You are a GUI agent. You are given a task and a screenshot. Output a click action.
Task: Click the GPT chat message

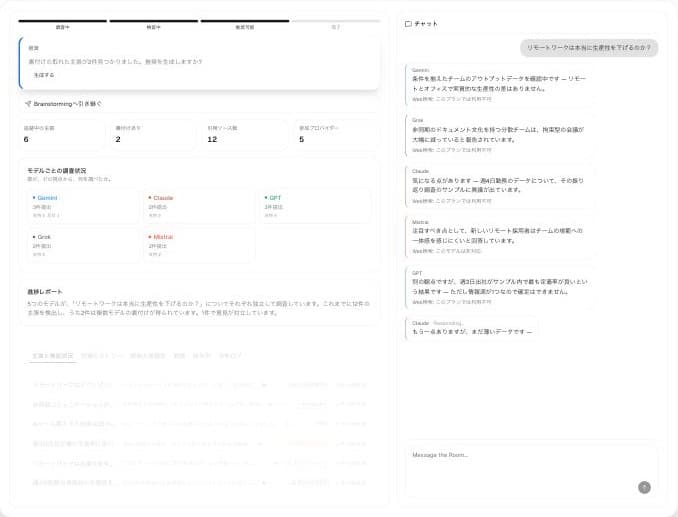(499, 288)
